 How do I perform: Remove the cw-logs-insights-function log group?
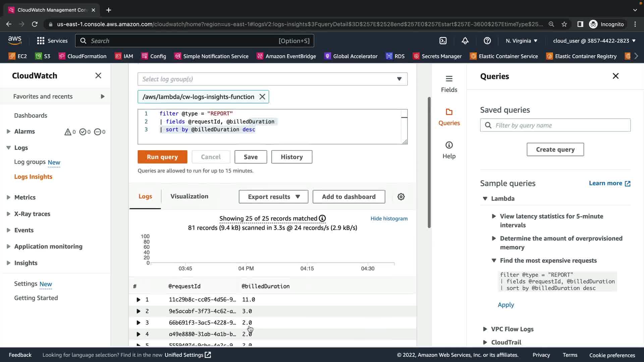[262, 97]
